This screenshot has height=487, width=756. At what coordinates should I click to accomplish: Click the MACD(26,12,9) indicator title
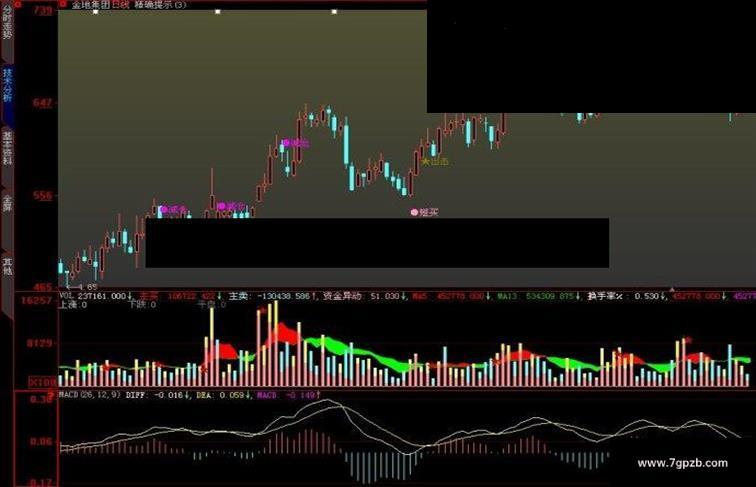point(89,395)
